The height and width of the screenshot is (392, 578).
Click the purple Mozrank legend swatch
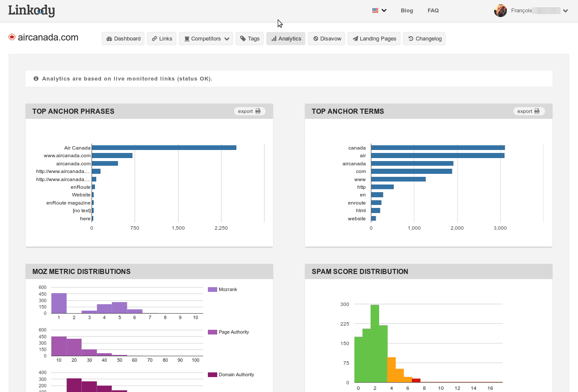point(212,289)
